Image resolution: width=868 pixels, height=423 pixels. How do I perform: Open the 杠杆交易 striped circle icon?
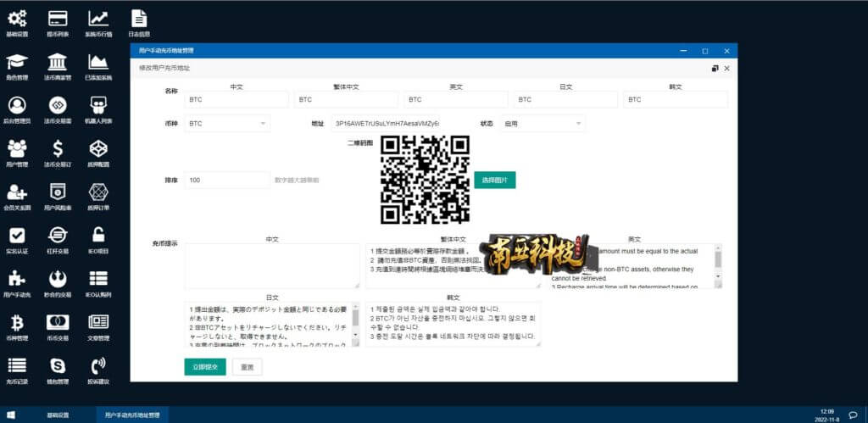point(58,235)
